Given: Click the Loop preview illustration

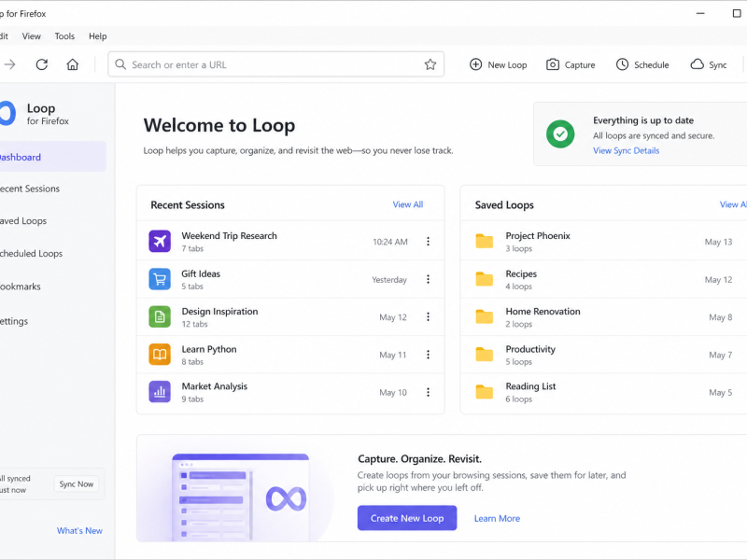Looking at the screenshot, I should 241,497.
